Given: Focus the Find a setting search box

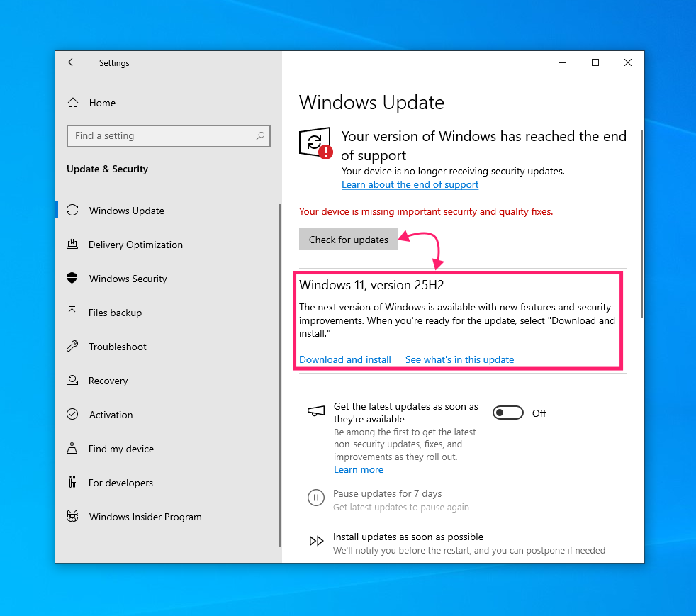Looking at the screenshot, I should point(168,136).
